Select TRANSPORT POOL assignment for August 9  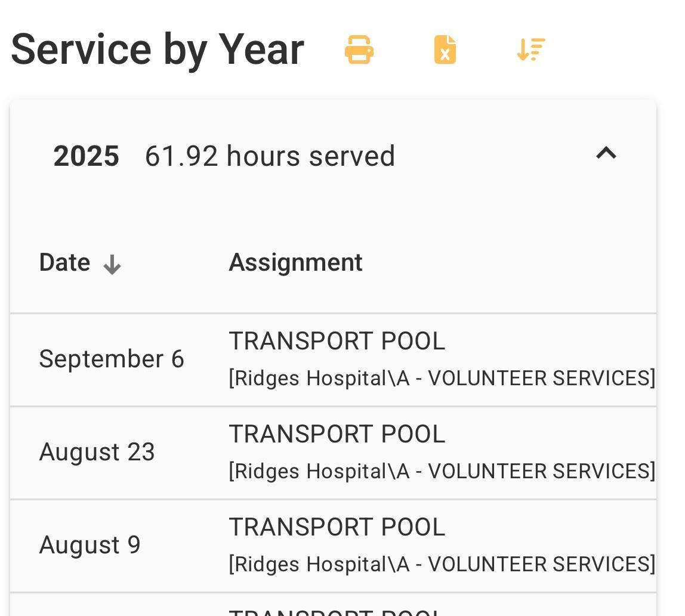click(x=337, y=527)
